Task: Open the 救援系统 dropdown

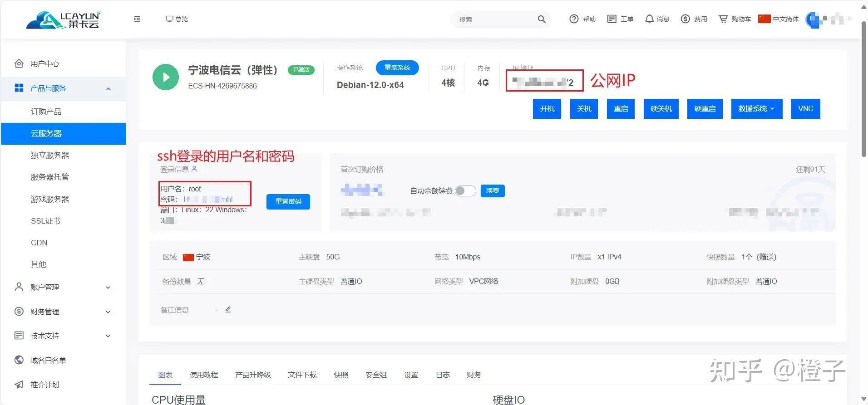Action: click(757, 109)
